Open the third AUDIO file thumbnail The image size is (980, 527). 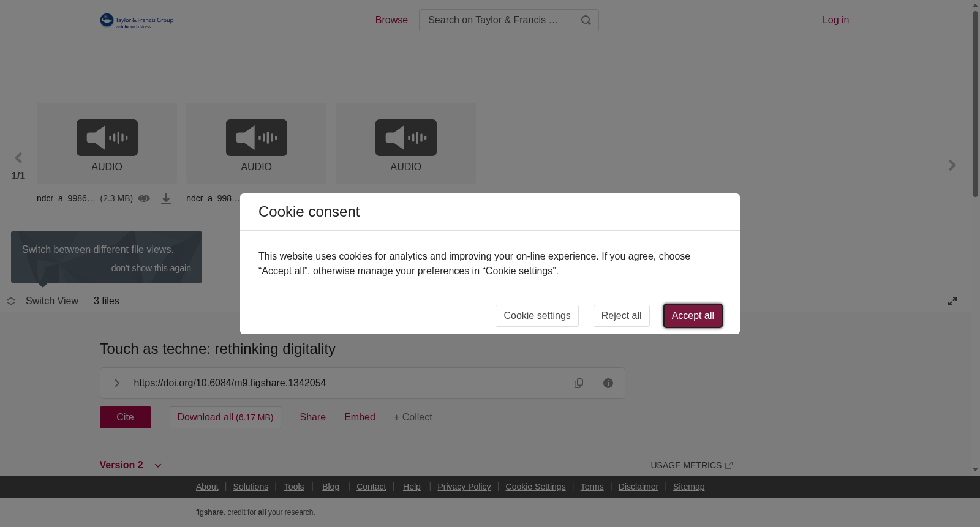click(x=405, y=143)
